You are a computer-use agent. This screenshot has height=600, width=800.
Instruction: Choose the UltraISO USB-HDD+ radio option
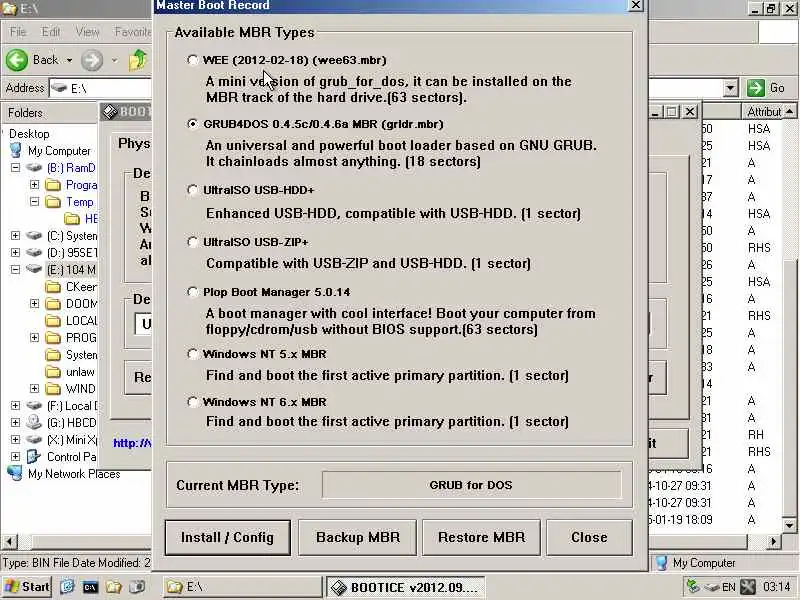(x=192, y=190)
